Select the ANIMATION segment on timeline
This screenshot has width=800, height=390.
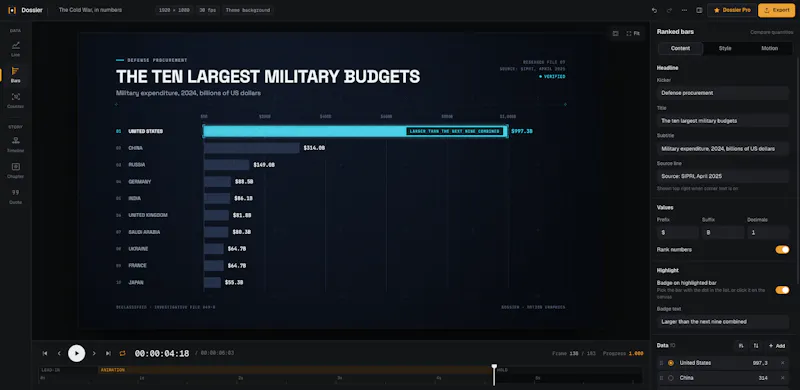coord(295,370)
